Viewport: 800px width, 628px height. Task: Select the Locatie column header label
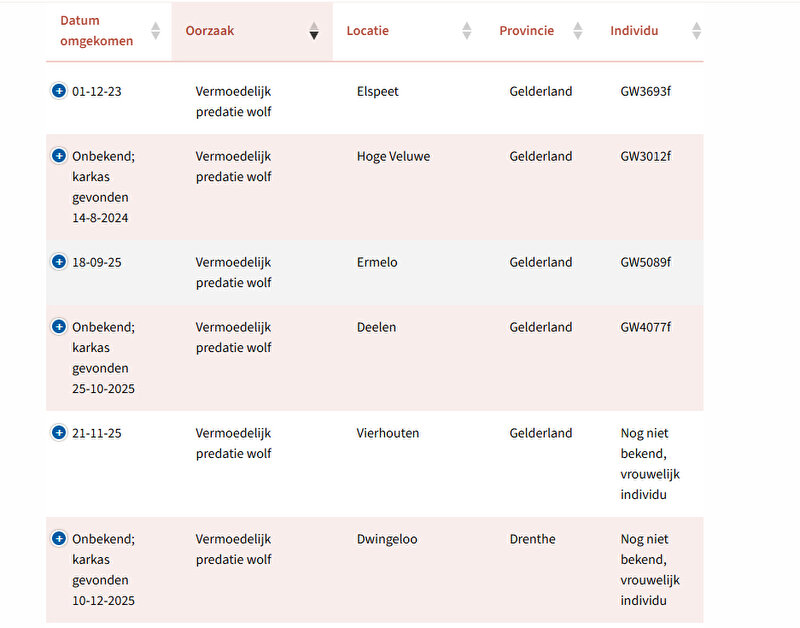[x=368, y=31]
